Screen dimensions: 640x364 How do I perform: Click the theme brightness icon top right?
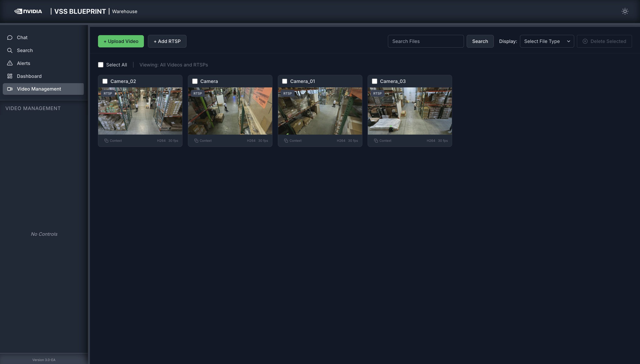625,11
